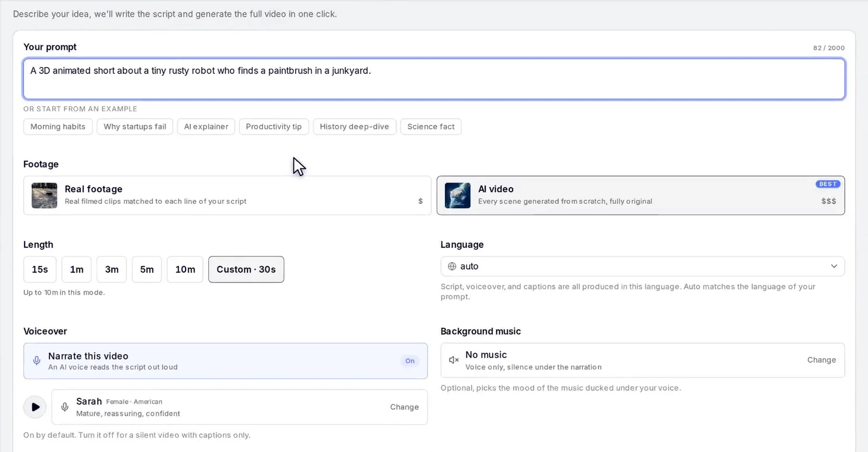Set length to 3m

click(x=112, y=269)
